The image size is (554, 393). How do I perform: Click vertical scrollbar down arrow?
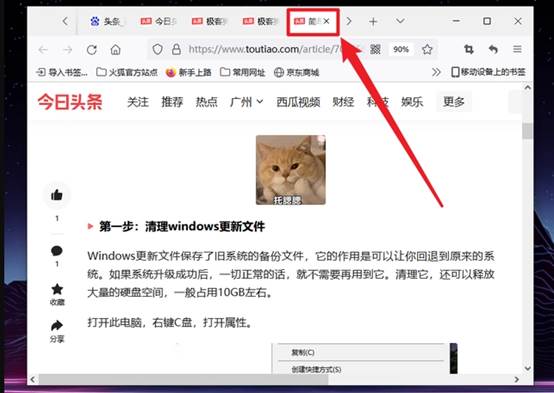click(x=528, y=368)
